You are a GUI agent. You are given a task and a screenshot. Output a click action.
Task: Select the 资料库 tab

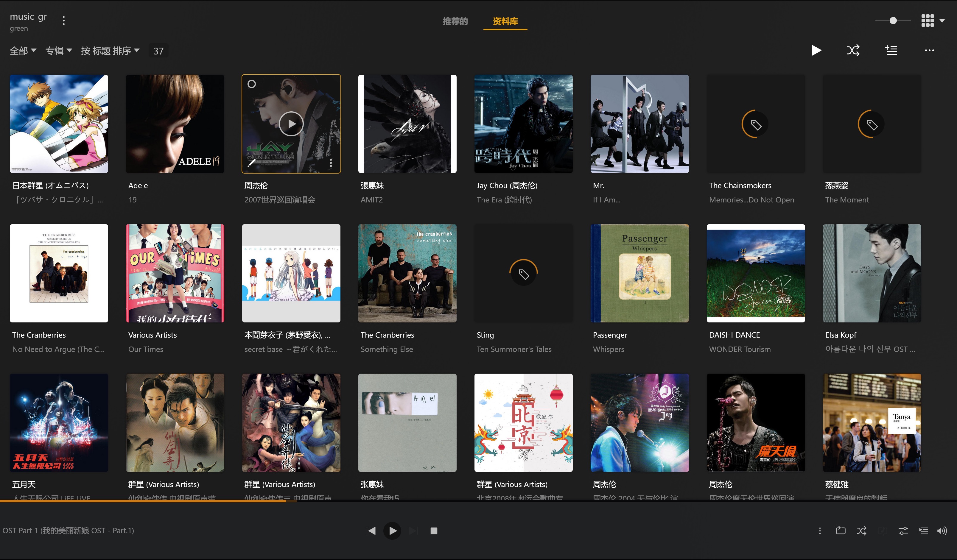[x=505, y=21]
